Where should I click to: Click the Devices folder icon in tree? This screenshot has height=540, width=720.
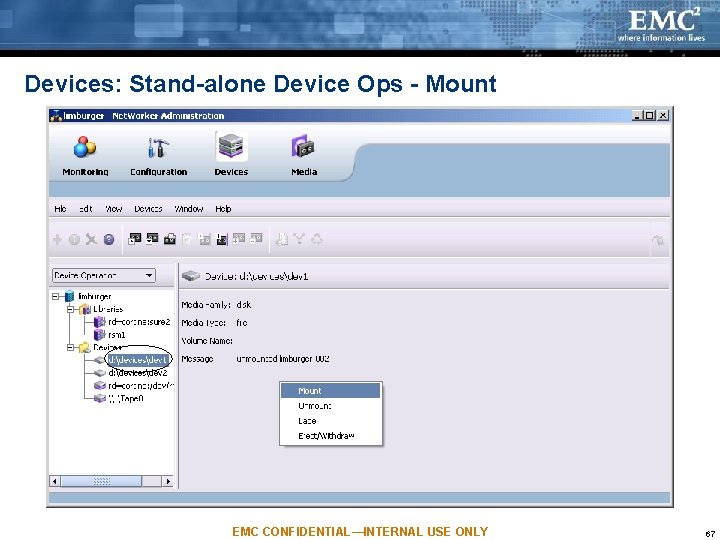tap(85, 348)
